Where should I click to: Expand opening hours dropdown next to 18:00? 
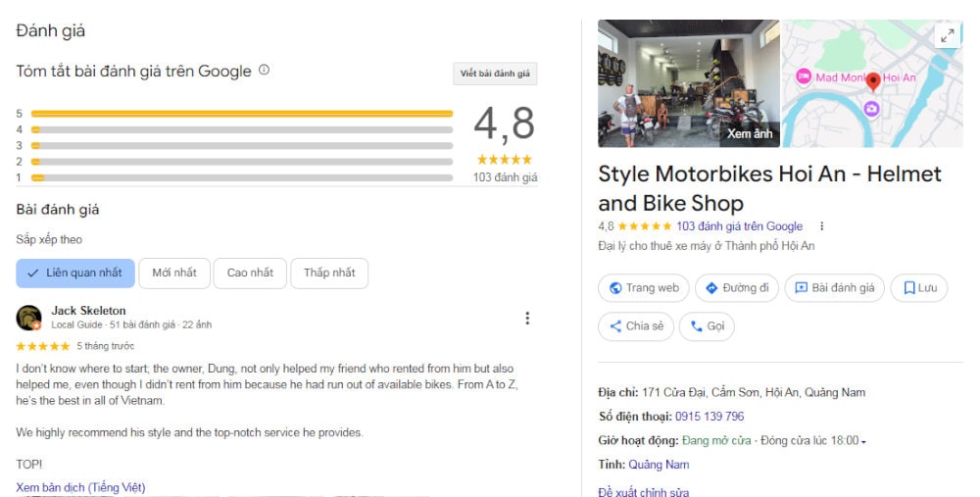pos(863,442)
